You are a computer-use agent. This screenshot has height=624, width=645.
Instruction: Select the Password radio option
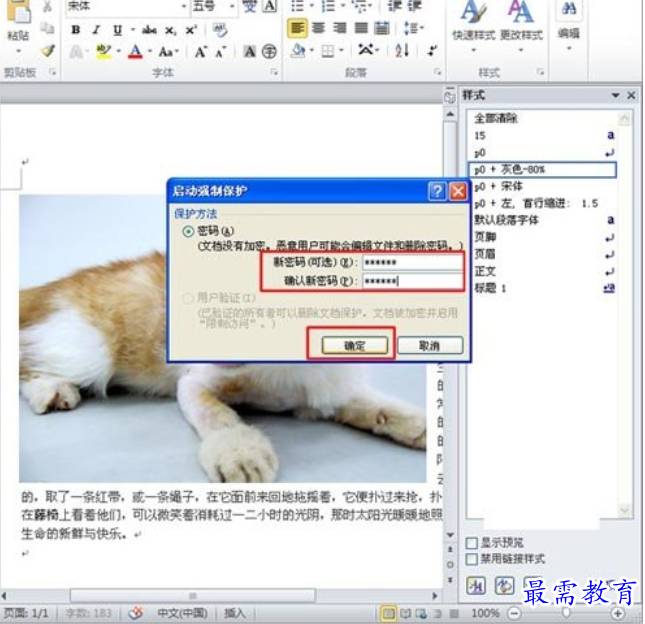188,231
